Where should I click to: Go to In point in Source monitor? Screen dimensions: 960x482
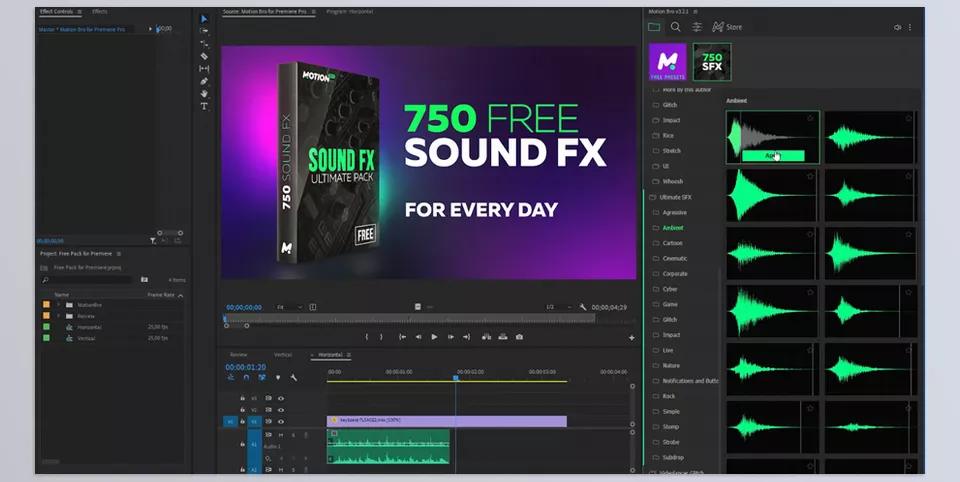point(402,337)
